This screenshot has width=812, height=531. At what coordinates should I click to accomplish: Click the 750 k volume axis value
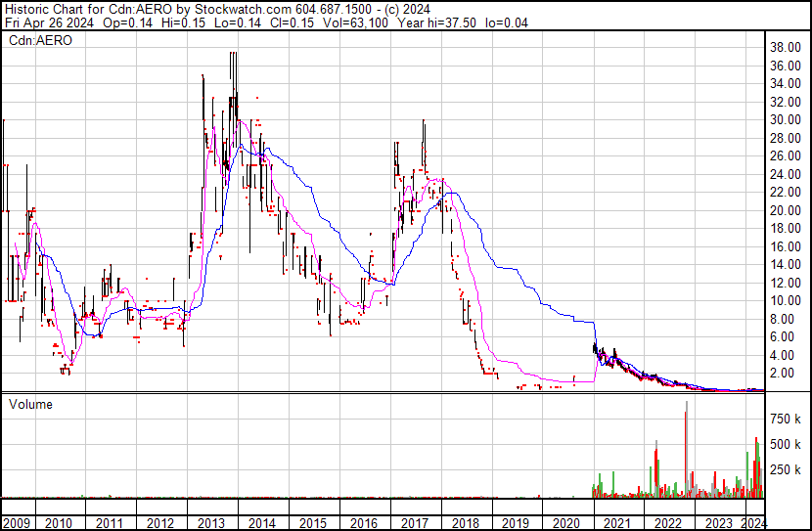tap(786, 420)
